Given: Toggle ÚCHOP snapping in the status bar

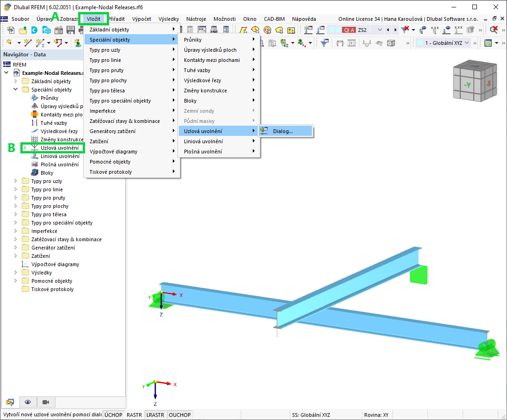Looking at the screenshot, I should pos(113,414).
